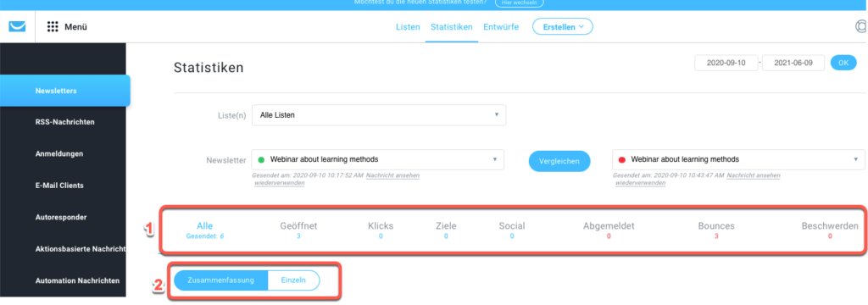The image size is (868, 305).
Task: Select the Zusammenfassung view toggle
Action: (221, 280)
